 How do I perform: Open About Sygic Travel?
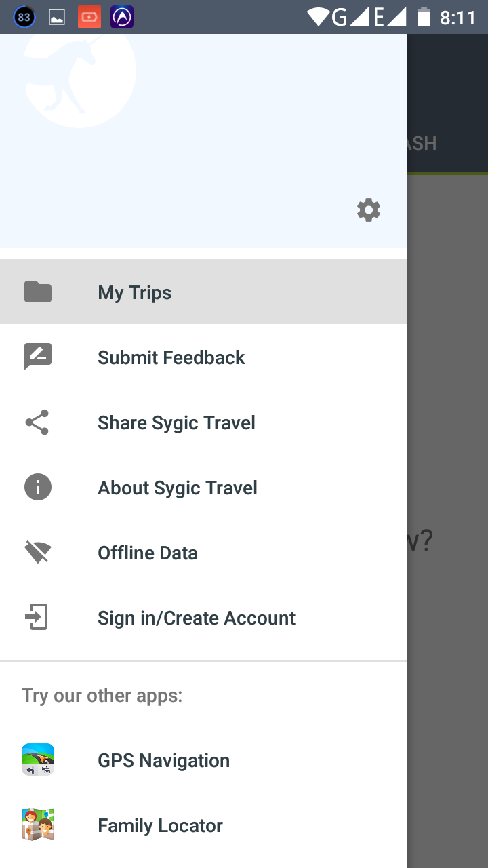pos(178,488)
